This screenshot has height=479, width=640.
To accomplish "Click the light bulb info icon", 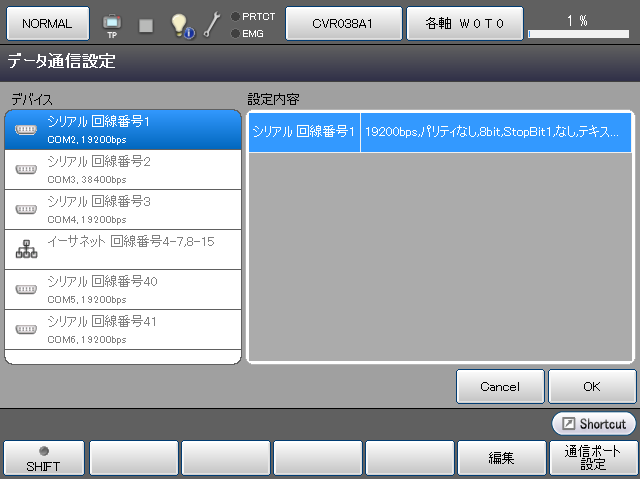I will pyautogui.click(x=181, y=24).
